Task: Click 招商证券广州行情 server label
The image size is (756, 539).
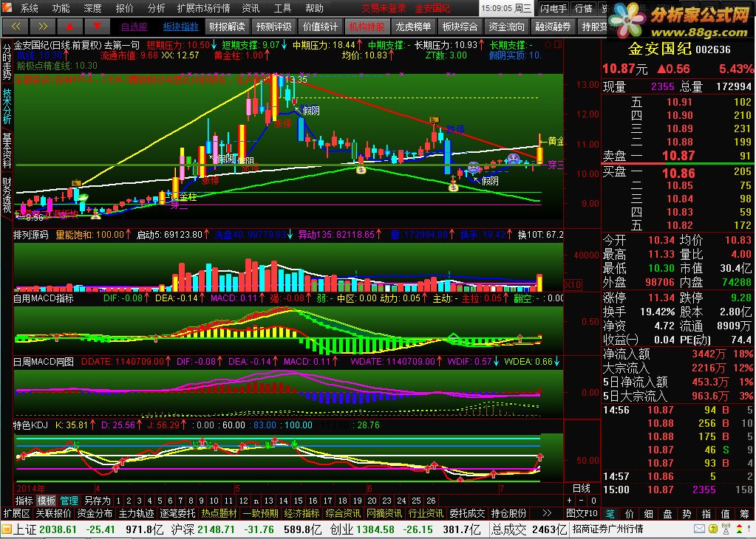Action: [x=607, y=529]
